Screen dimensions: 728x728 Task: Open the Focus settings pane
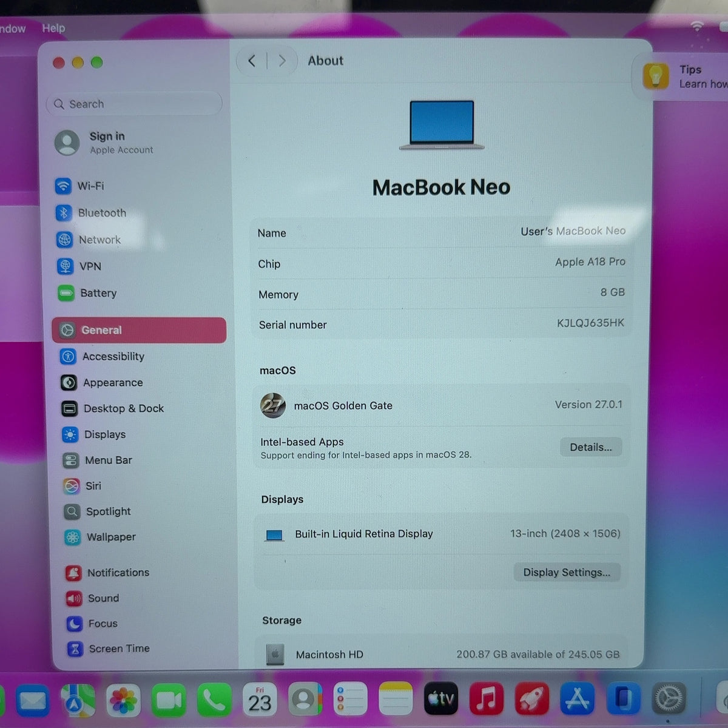tap(92, 623)
